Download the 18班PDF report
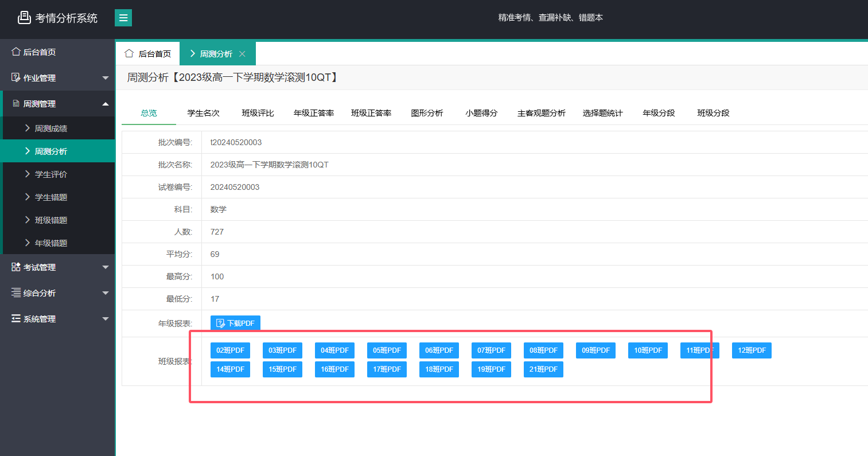 tap(439, 369)
